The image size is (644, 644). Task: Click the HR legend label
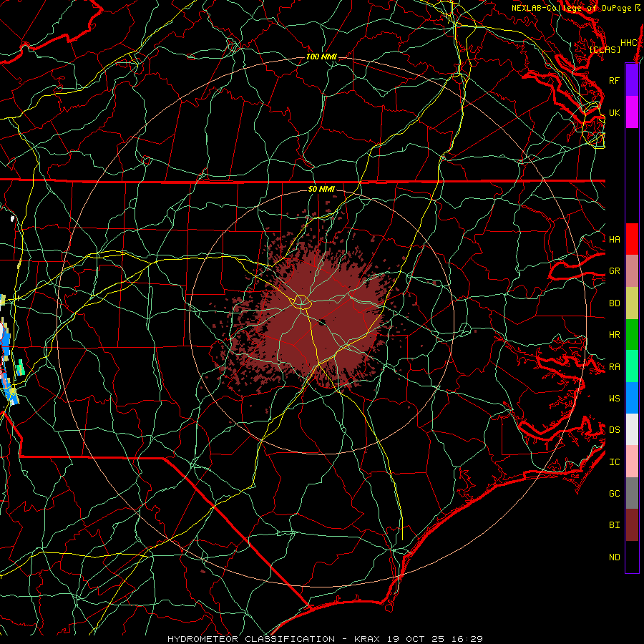(614, 335)
